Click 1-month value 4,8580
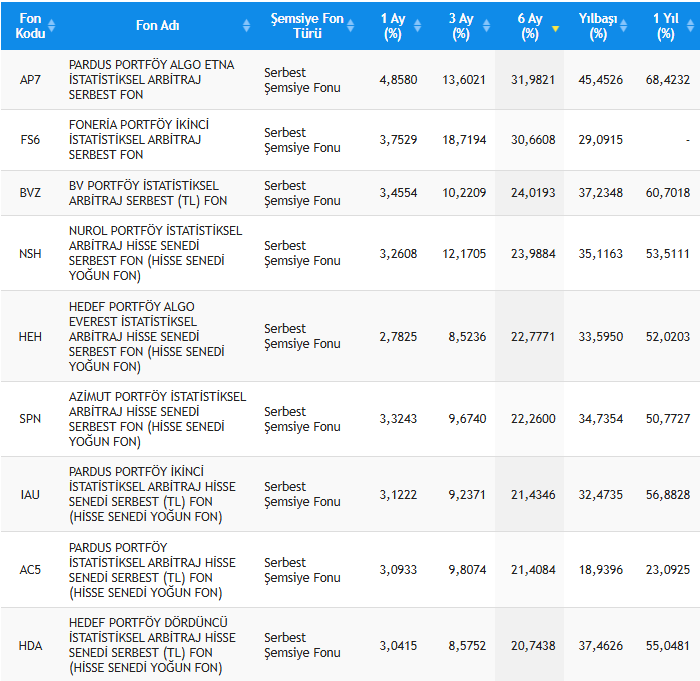This screenshot has width=700, height=681. (398, 80)
